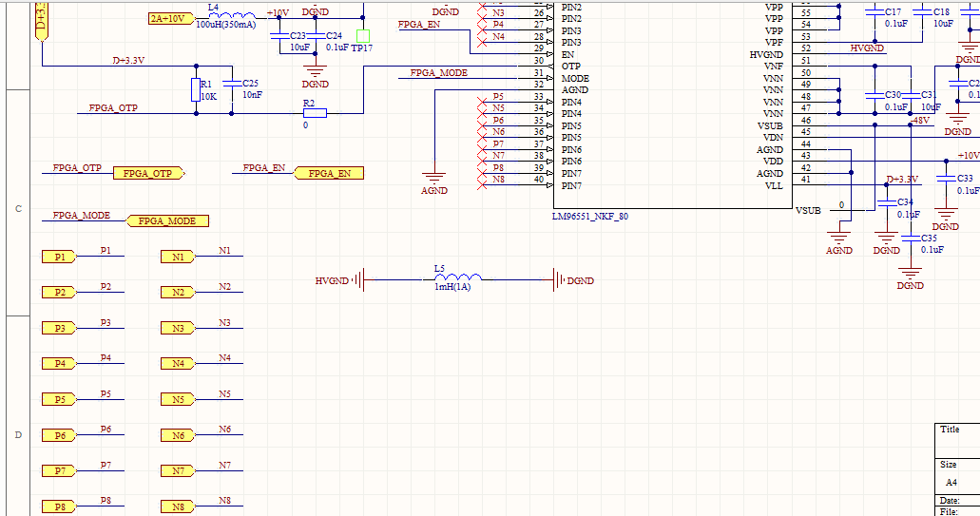The height and width of the screenshot is (516, 980).
Task: Click the LM96551_NKF_80 component label
Action: [x=590, y=217]
